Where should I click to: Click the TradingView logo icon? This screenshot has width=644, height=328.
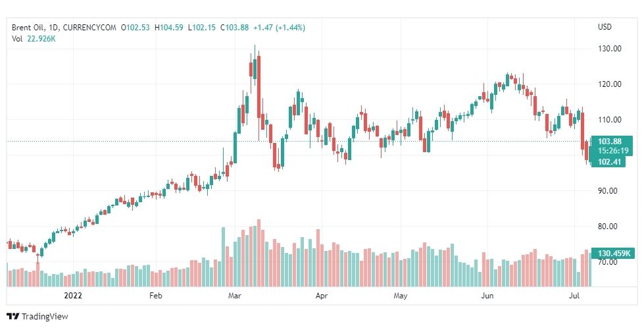[x=12, y=317]
